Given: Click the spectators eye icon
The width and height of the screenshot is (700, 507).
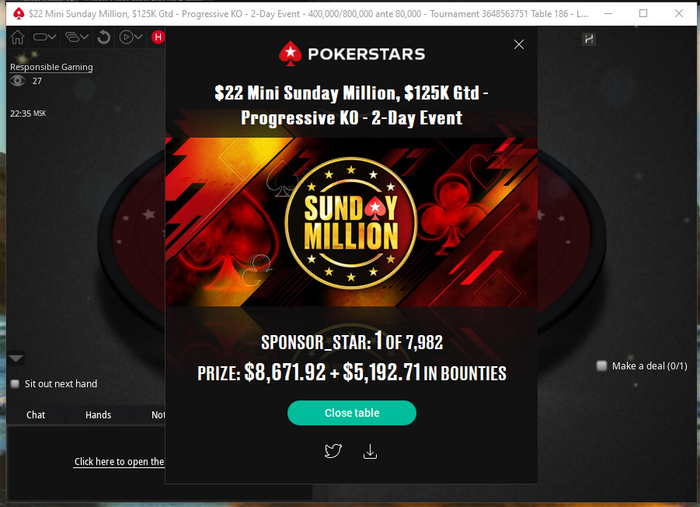Looking at the screenshot, I should (18, 81).
